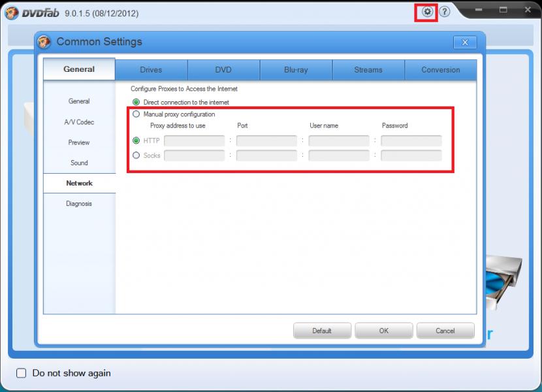
Task: Open the help question mark icon
Action: click(x=445, y=12)
